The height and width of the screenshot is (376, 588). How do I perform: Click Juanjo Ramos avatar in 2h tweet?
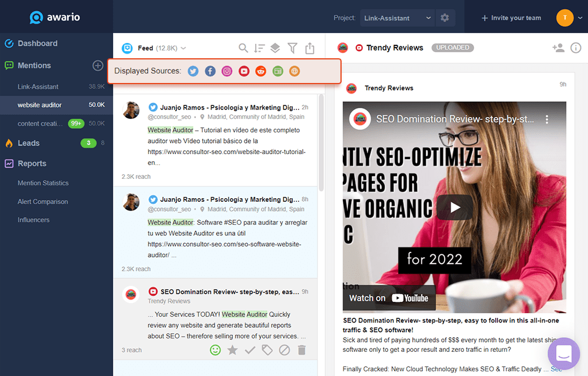tap(131, 110)
